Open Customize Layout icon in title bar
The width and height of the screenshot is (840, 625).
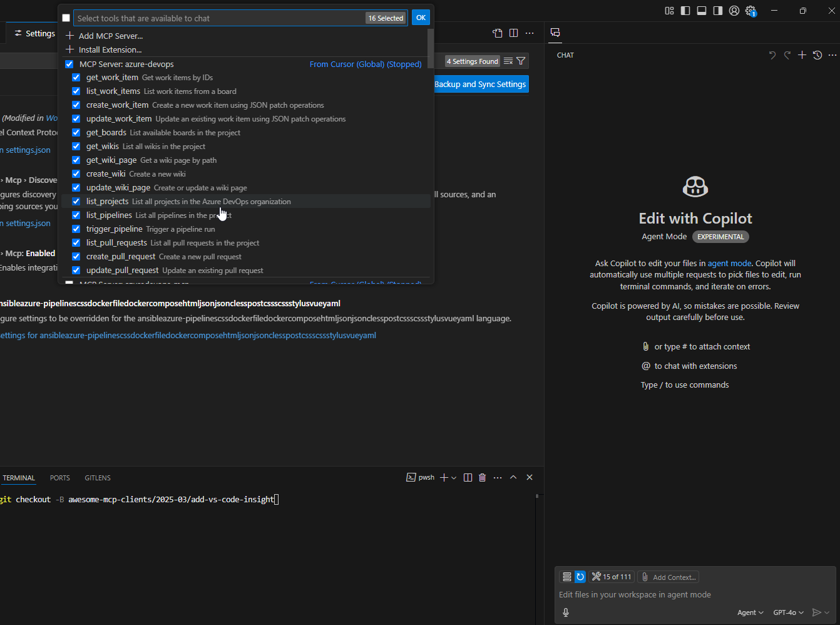click(669, 11)
